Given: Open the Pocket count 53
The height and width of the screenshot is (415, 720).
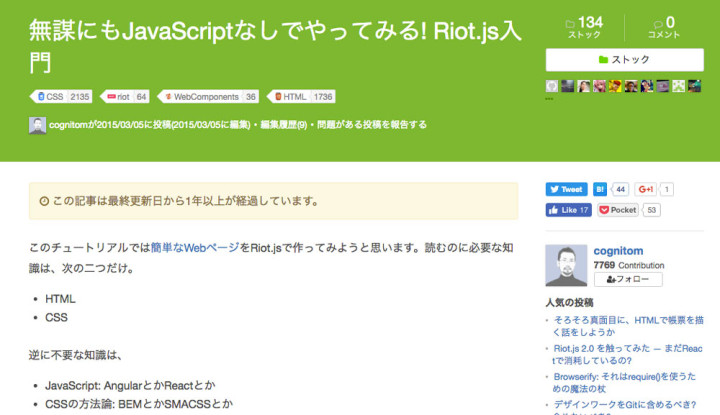Looking at the screenshot, I should tap(652, 210).
